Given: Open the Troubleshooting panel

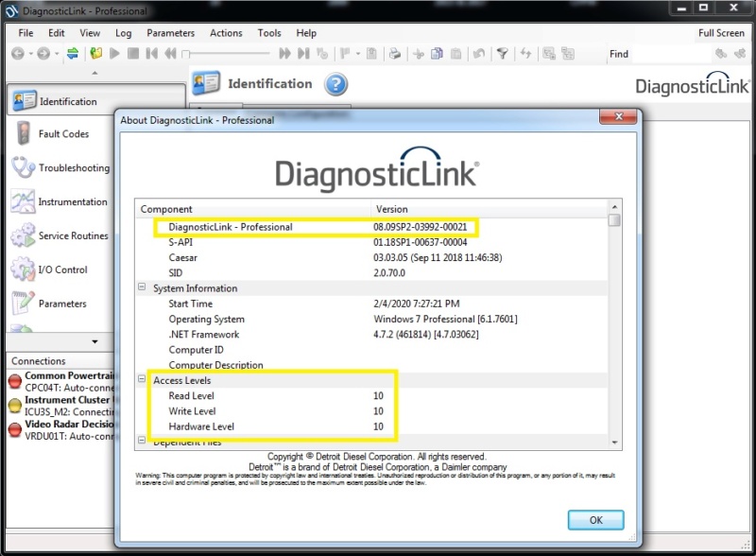Looking at the screenshot, I should tap(60, 167).
